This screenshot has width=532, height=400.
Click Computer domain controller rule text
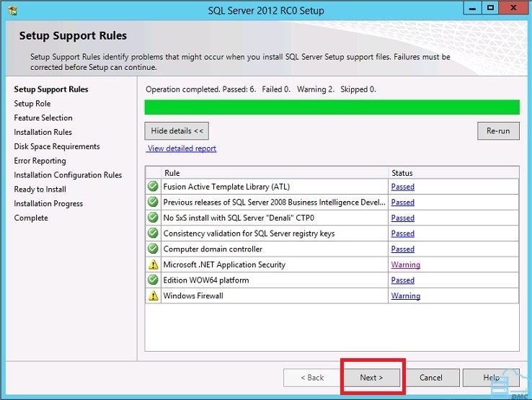coord(213,249)
